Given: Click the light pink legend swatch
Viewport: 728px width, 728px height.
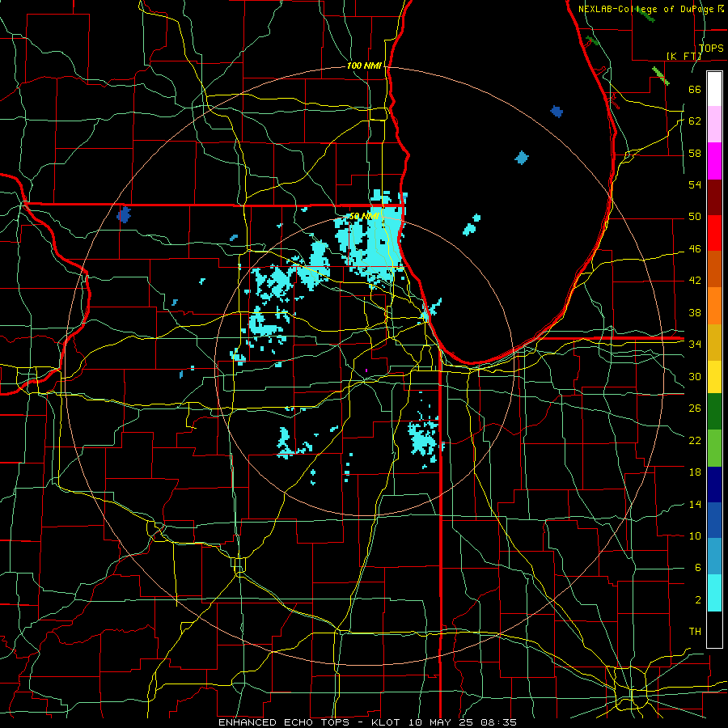Looking at the screenshot, I should 714,125.
